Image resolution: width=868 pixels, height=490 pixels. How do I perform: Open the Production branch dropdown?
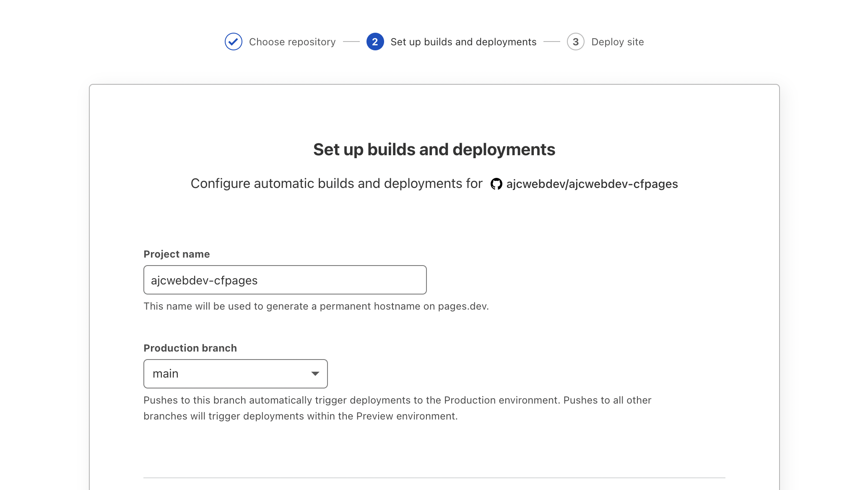point(235,373)
